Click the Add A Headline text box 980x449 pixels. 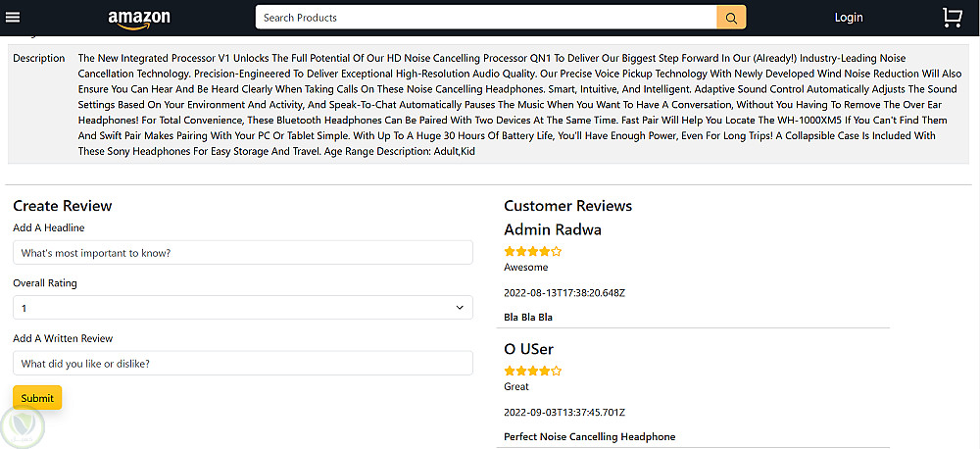(x=242, y=253)
